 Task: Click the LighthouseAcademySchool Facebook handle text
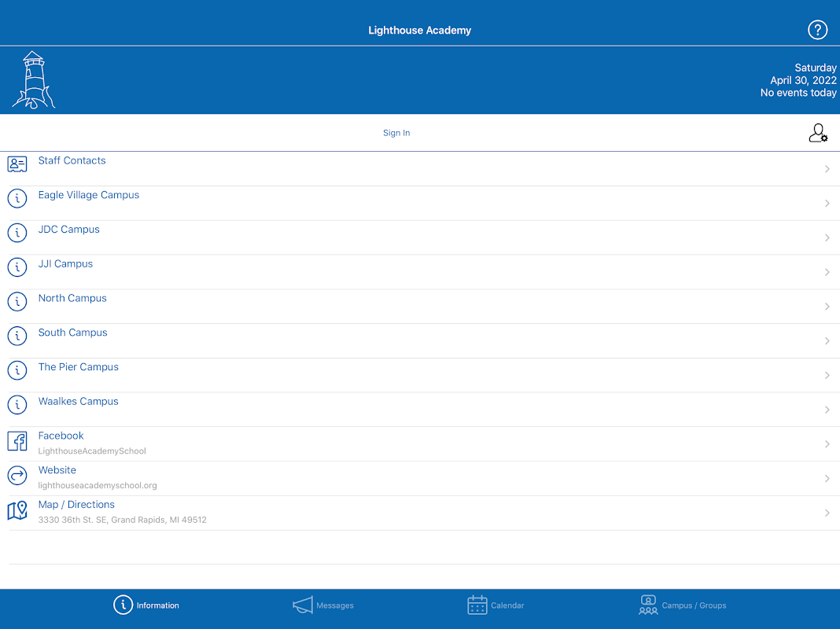[x=91, y=451]
